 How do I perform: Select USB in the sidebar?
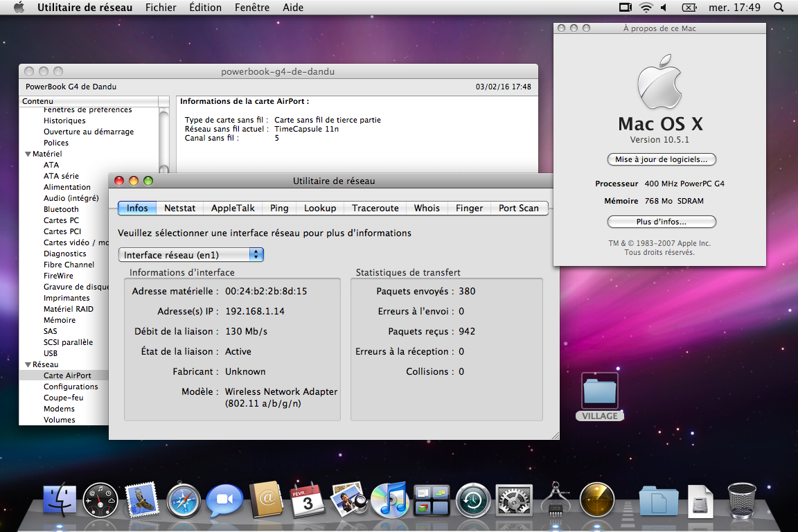tap(51, 354)
